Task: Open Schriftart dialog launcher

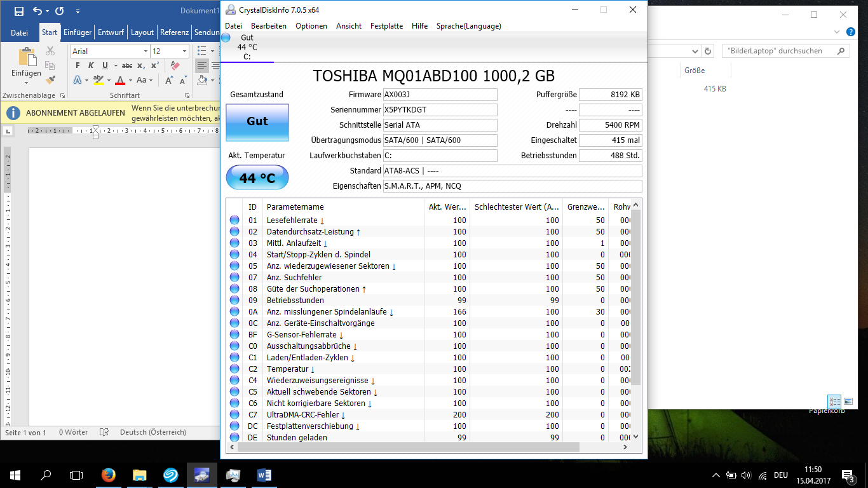Action: 187,95
